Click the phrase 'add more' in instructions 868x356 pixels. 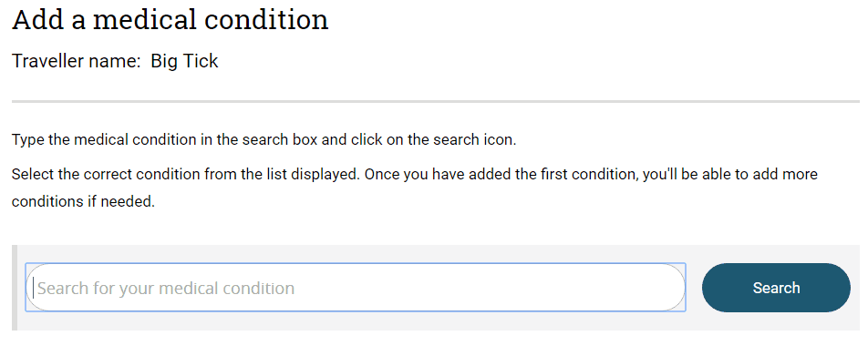(x=784, y=175)
